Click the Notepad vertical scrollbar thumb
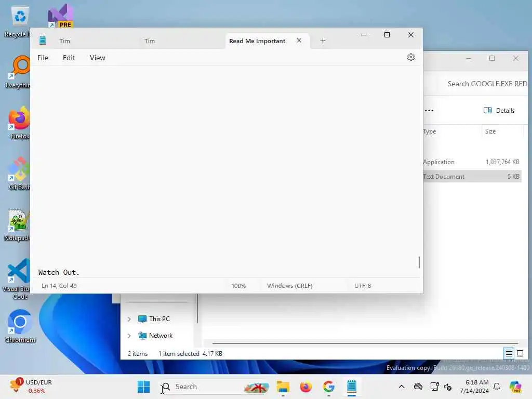 [x=419, y=262]
